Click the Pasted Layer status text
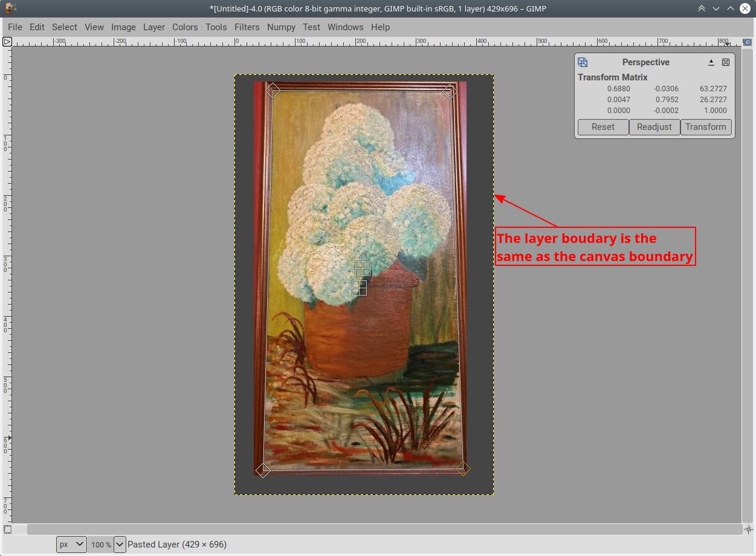Viewport: 756px width, 556px height. 177,545
